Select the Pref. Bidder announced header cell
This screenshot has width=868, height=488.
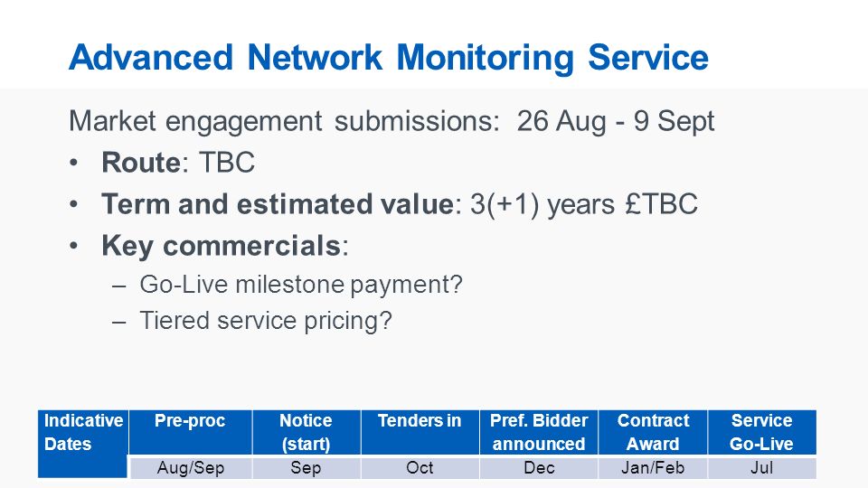(x=539, y=432)
